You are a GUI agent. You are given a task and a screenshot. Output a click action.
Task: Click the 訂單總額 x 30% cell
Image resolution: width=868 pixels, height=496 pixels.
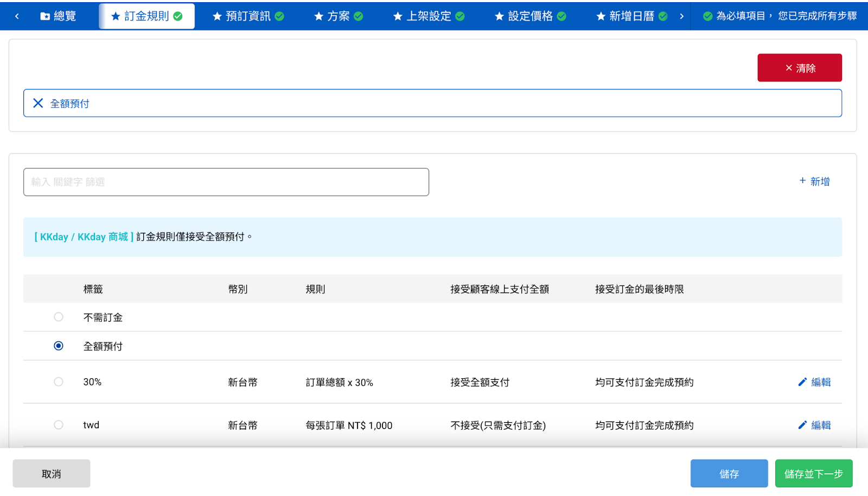click(340, 383)
